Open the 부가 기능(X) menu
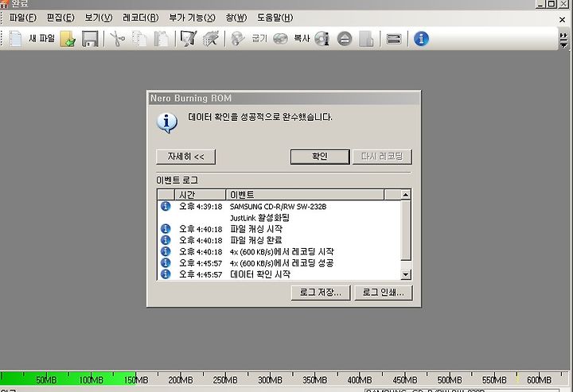573x392 pixels. coord(193,17)
